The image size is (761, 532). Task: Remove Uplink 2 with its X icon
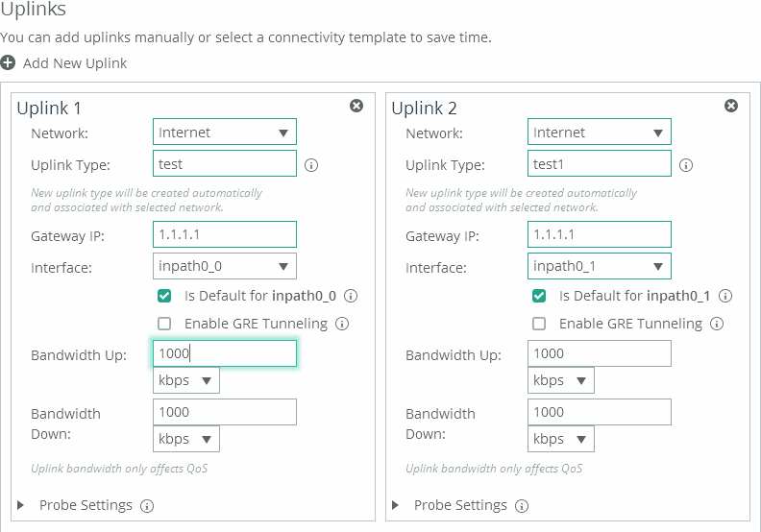click(731, 106)
